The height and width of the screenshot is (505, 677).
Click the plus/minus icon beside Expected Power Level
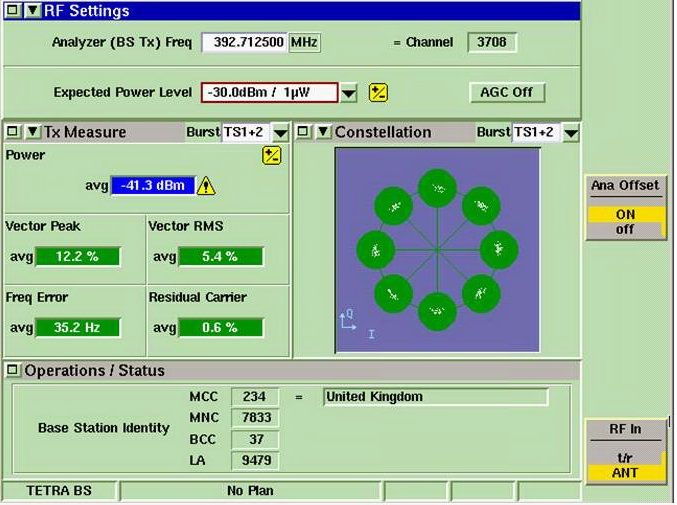(x=378, y=93)
